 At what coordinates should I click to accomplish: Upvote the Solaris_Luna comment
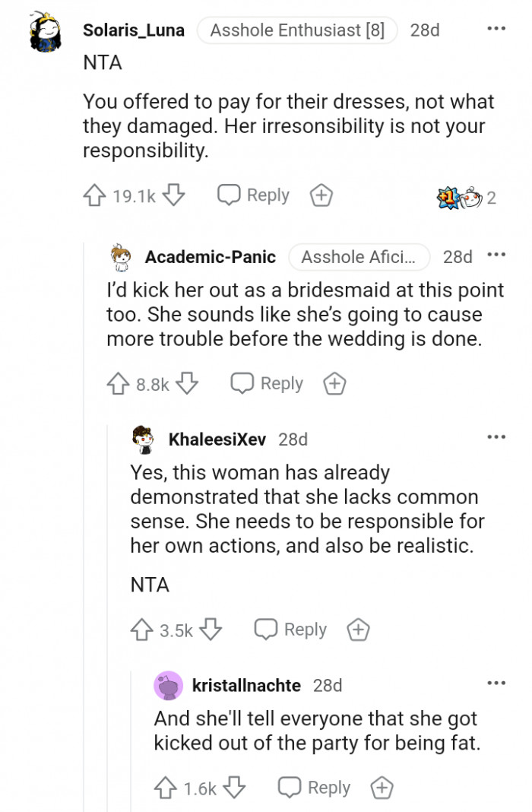click(94, 196)
